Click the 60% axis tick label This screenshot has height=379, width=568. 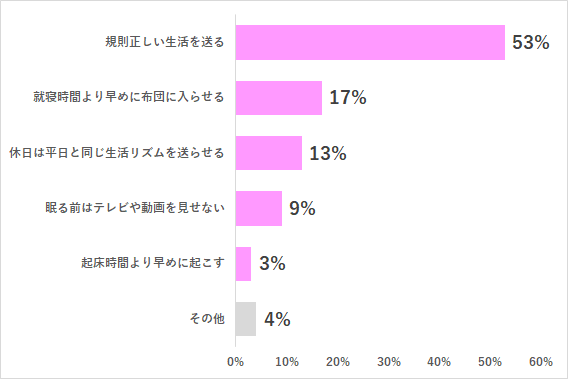pyautogui.click(x=541, y=362)
